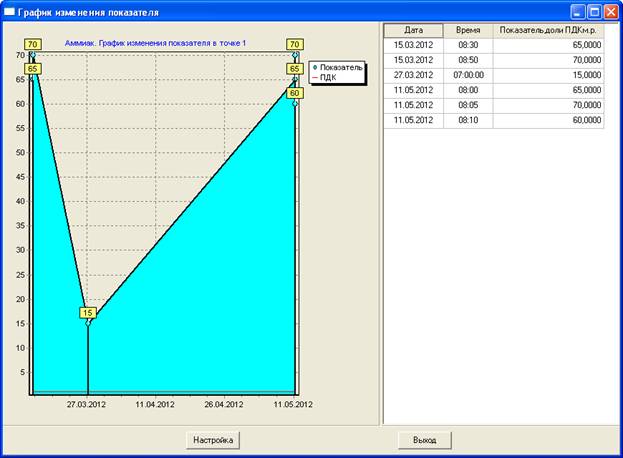Select the 07:00:00 time cell
Viewport: 623px width, 458px height.
point(468,75)
